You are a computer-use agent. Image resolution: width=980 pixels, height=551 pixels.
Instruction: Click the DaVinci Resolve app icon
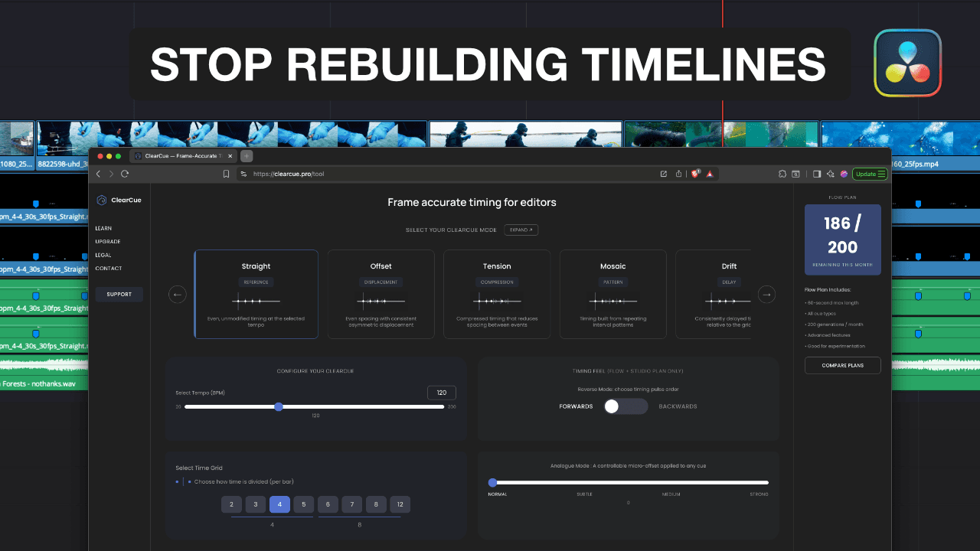tap(907, 63)
